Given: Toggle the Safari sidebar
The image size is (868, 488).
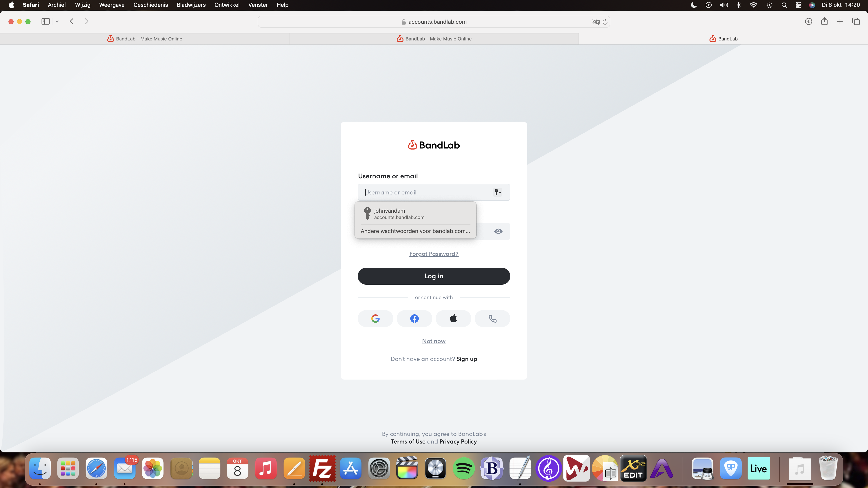Looking at the screenshot, I should 46,22.
